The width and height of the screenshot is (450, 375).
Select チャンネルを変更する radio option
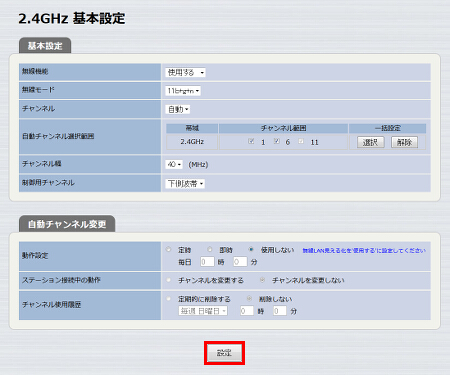(169, 280)
